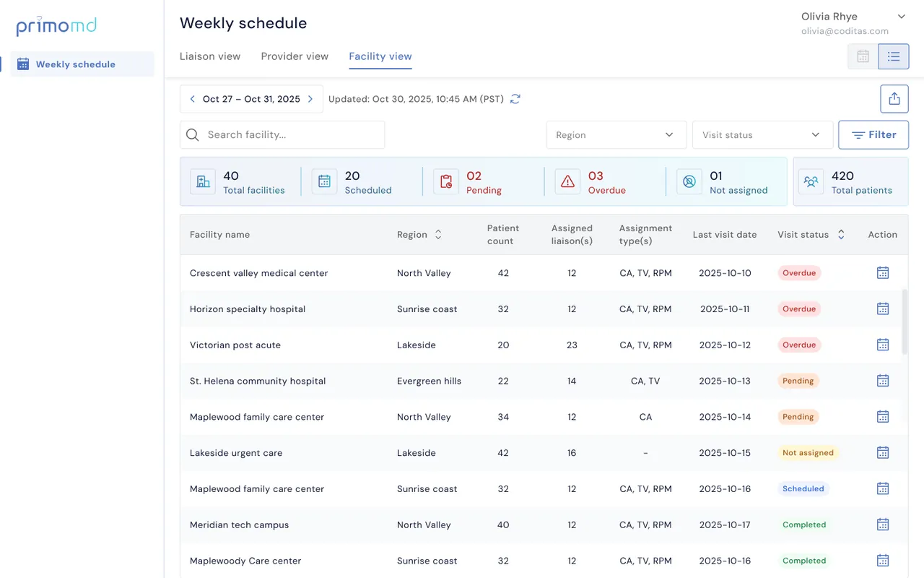Open calendar action for Maplewoody Care center

[882, 561]
